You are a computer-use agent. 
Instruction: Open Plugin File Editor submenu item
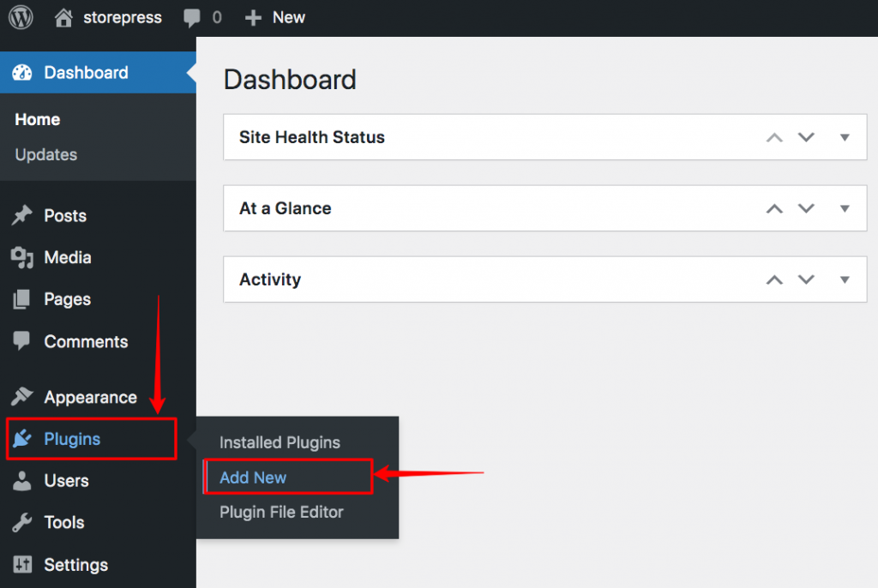pos(281,513)
